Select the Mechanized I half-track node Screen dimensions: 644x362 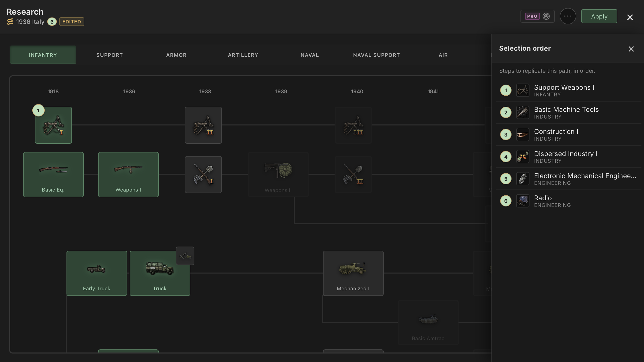(x=353, y=273)
